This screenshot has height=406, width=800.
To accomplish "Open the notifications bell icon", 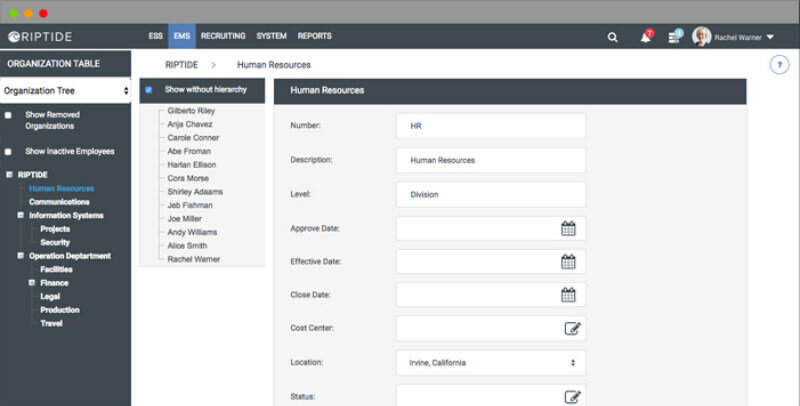I will point(645,37).
